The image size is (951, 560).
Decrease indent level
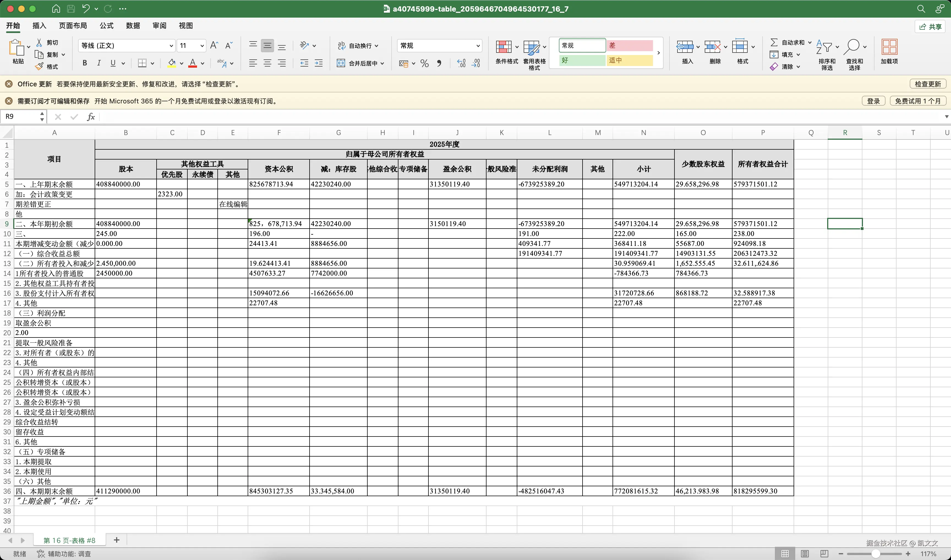click(304, 63)
